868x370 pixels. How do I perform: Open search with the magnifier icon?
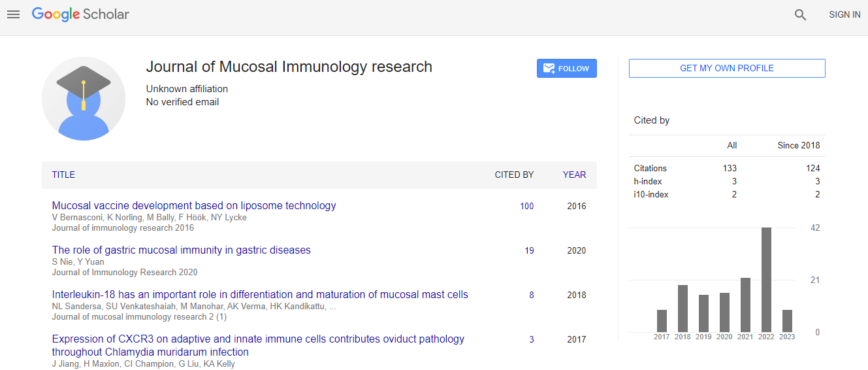(x=800, y=15)
